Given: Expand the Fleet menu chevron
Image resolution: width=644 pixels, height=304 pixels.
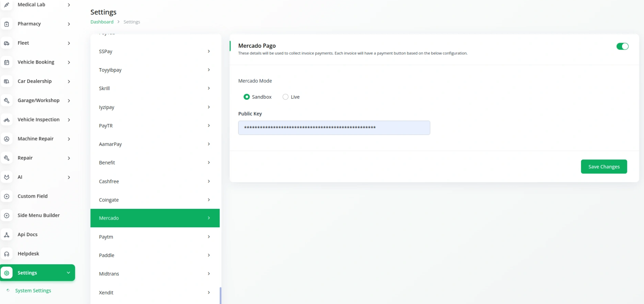Looking at the screenshot, I should pyautogui.click(x=69, y=43).
